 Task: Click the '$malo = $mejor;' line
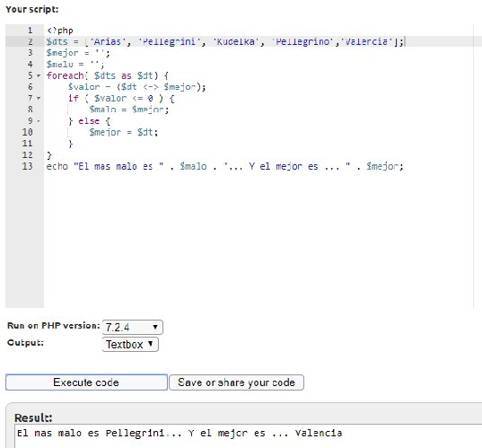pos(128,110)
